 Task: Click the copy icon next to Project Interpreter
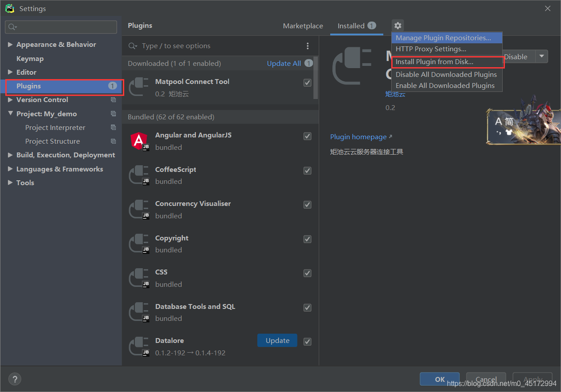tap(113, 127)
